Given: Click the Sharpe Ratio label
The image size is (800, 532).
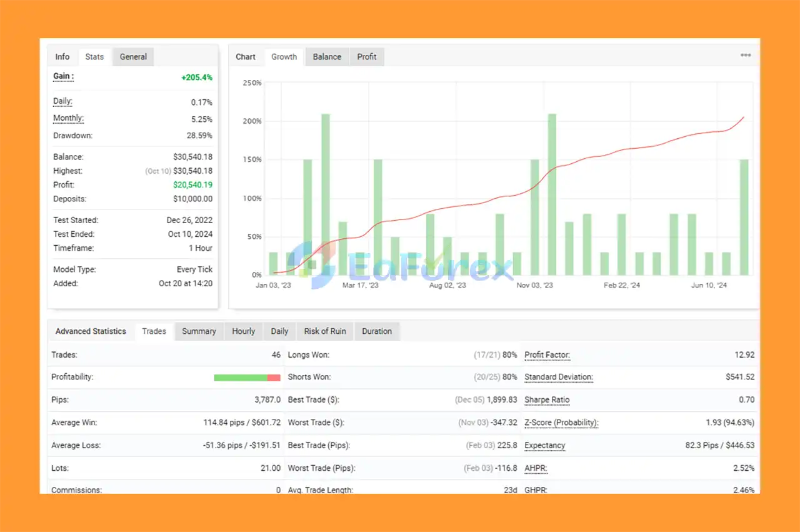Looking at the screenshot, I should point(547,400).
